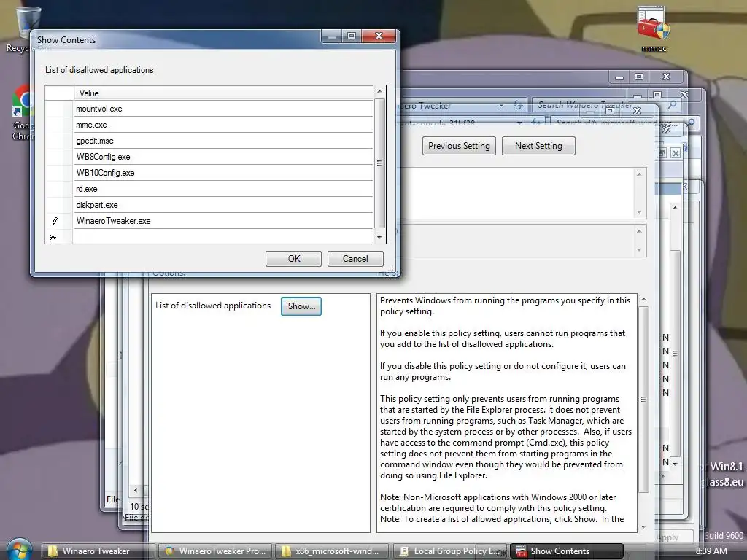Open the mmcc desktop shortcut icon
The image size is (747, 560).
[653, 28]
